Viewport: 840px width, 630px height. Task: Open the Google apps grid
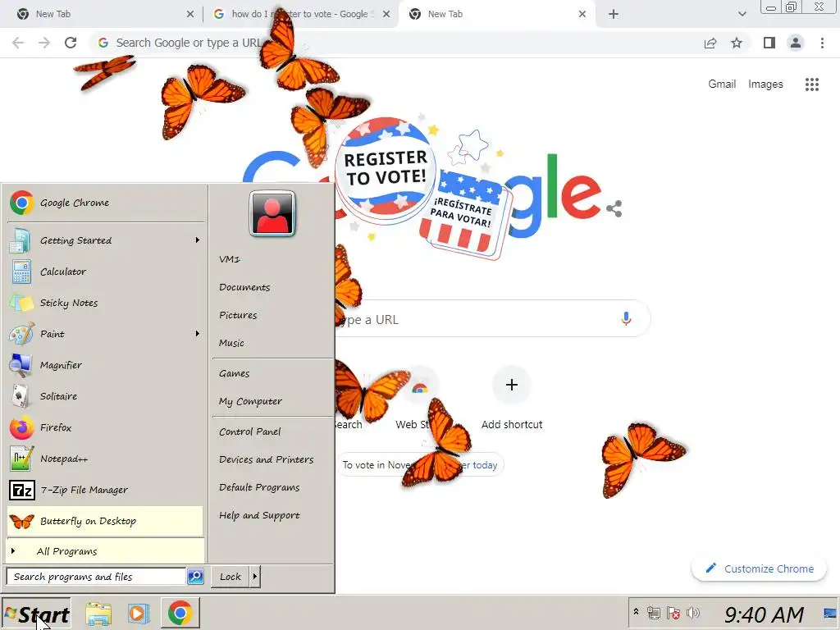point(811,84)
